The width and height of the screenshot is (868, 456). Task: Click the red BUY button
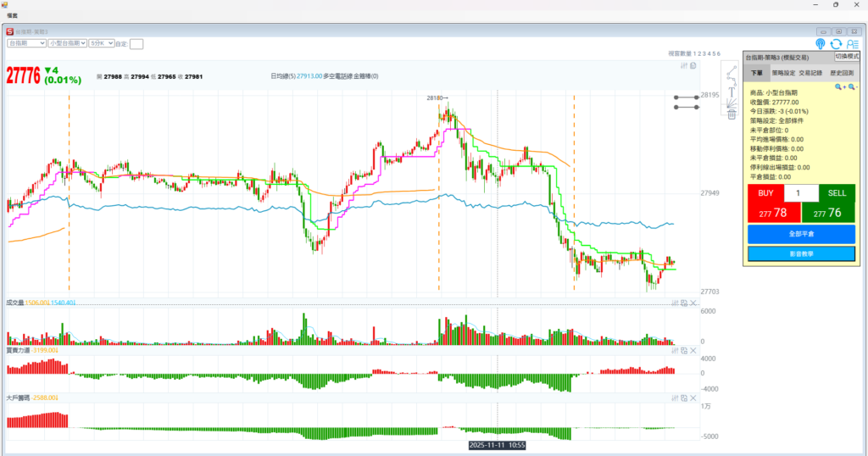pos(765,203)
